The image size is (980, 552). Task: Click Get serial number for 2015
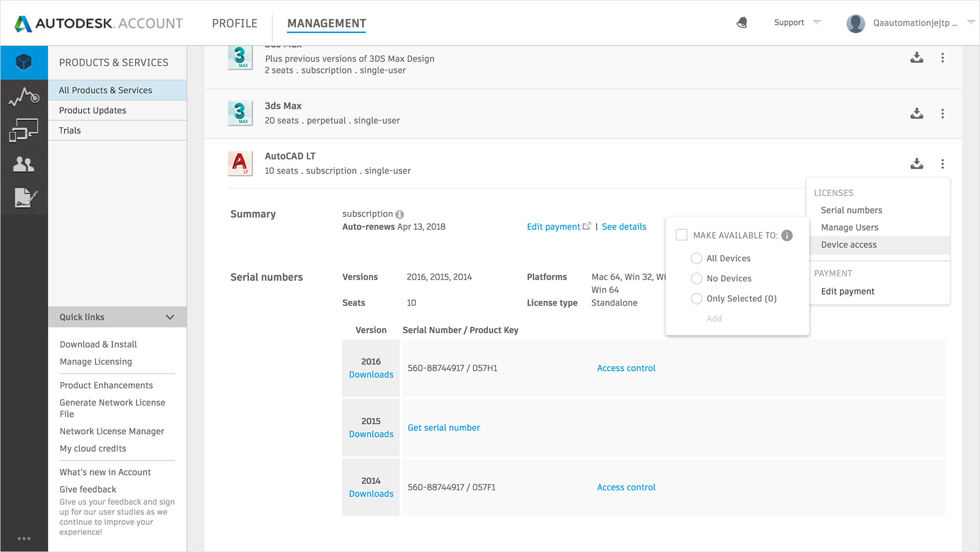pos(444,428)
